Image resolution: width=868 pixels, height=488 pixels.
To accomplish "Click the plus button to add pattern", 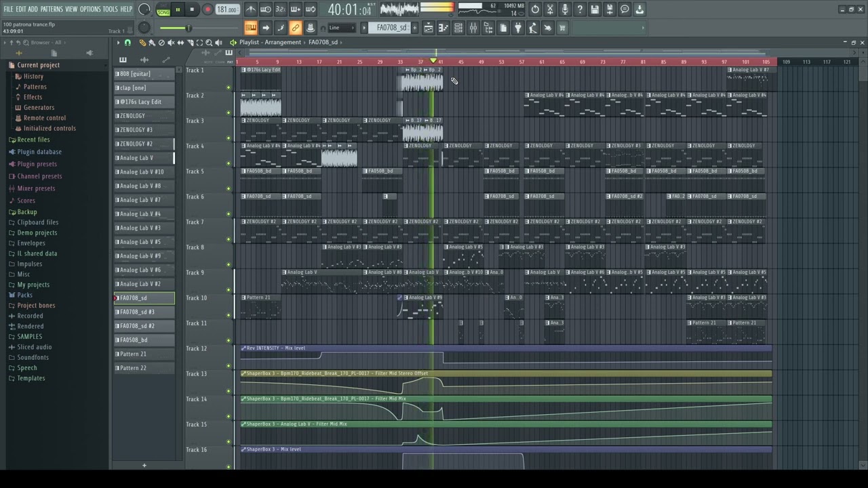I will [144, 466].
